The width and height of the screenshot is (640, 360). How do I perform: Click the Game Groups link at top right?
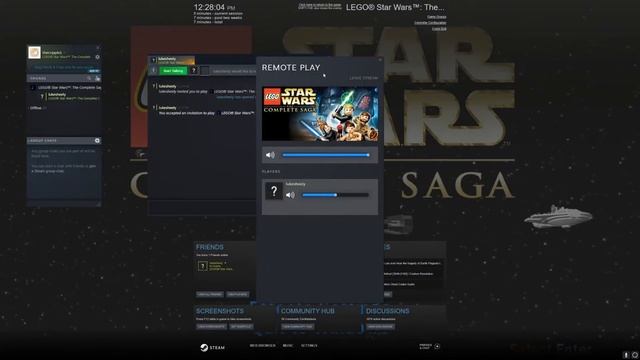pos(437,17)
